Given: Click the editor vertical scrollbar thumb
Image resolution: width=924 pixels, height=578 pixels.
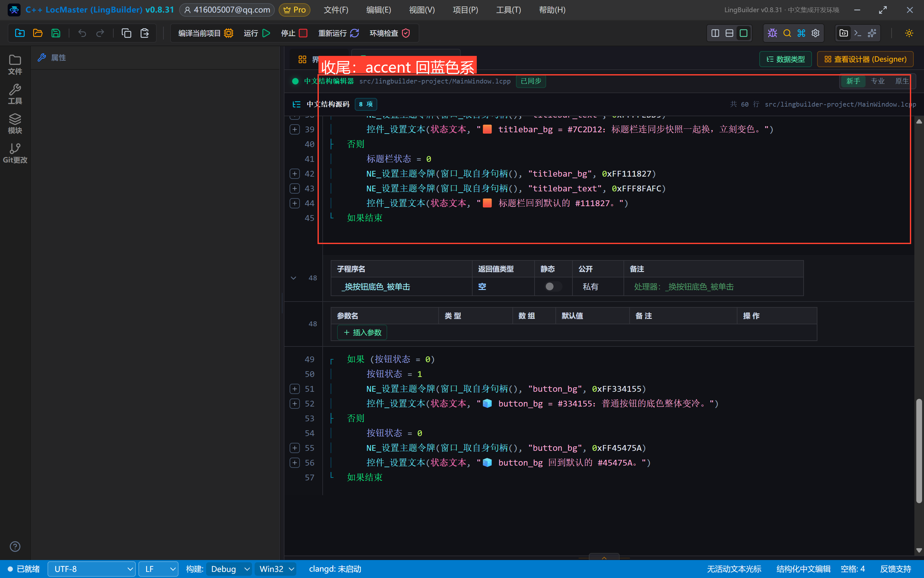Looking at the screenshot, I should [x=919, y=451].
